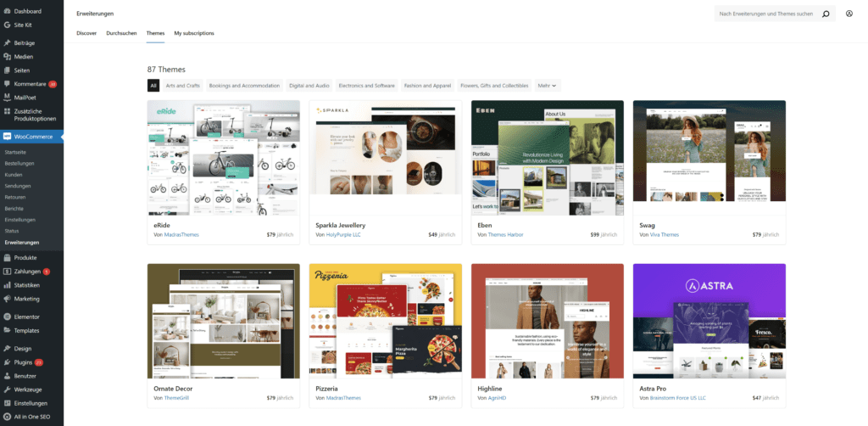Click the Elementor circle icon
This screenshot has height=426, width=868.
point(7,317)
